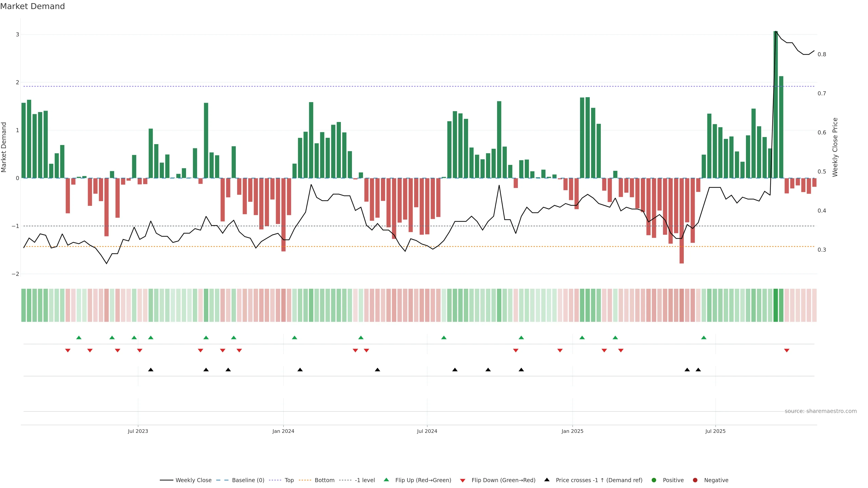Click the Jul 2025 x-axis label

coord(715,431)
